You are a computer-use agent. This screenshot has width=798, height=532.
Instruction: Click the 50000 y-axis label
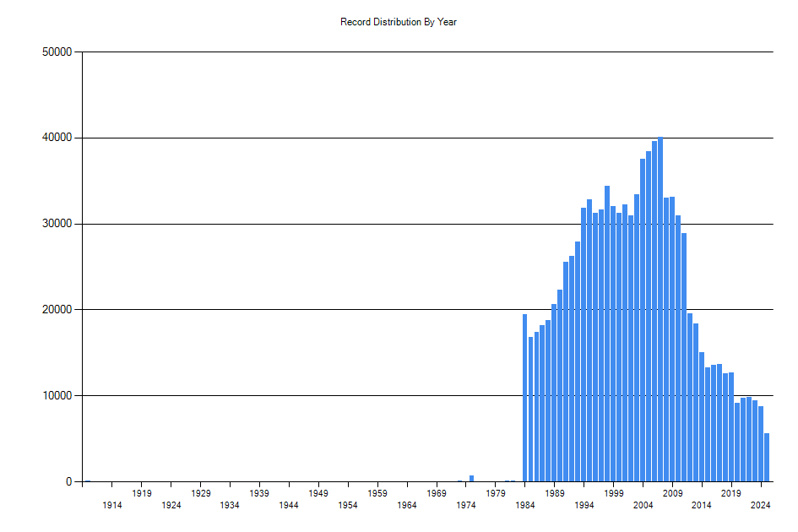point(57,52)
